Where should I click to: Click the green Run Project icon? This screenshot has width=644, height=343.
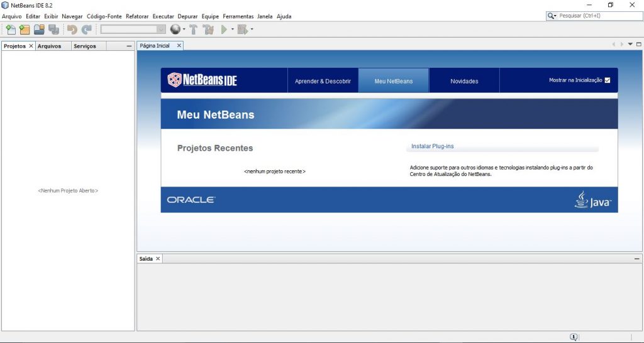click(x=224, y=30)
